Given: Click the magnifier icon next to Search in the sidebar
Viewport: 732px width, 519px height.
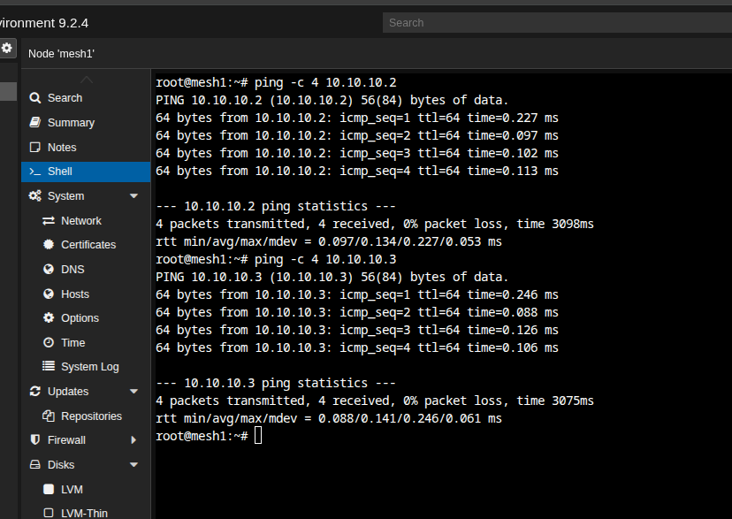Looking at the screenshot, I should tap(35, 98).
